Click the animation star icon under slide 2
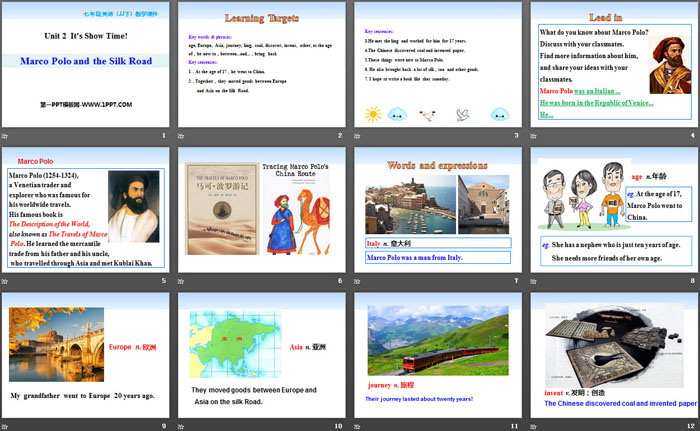 click(181, 136)
